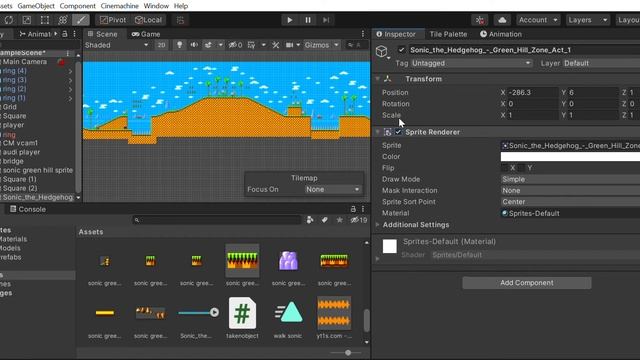Viewport: 640px width, 360px height.
Task: Open the component tools icon in Scene toolbar
Action: [276, 45]
